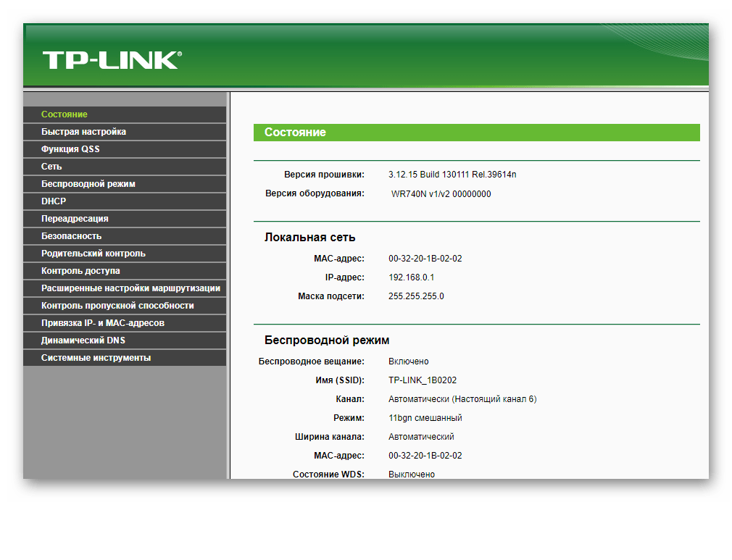The height and width of the screenshot is (560, 732).
Task: Open Контроль пропускной способности
Action: pyautogui.click(x=117, y=306)
